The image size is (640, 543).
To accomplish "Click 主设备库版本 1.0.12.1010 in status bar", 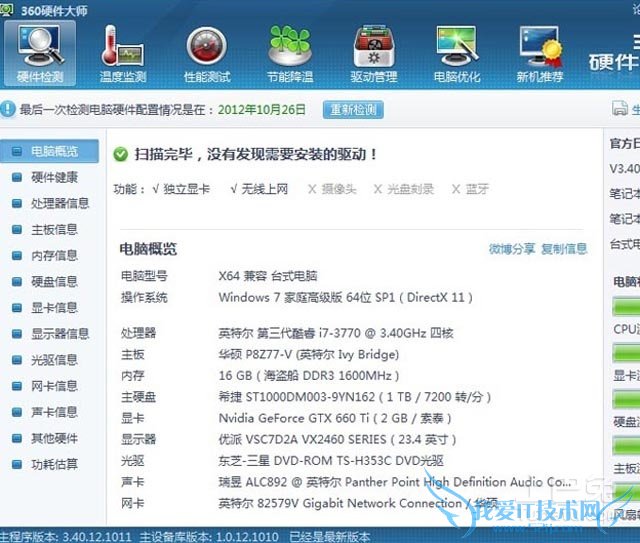I will [209, 536].
